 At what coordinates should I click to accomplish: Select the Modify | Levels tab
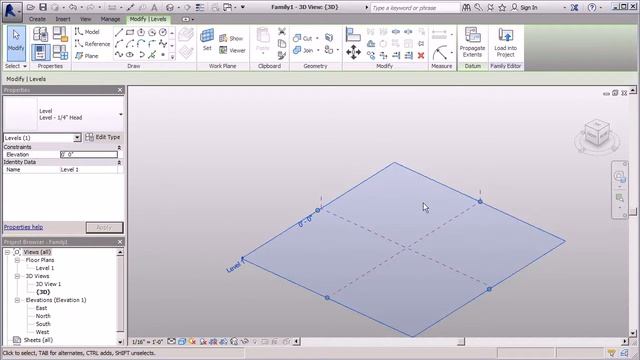(x=148, y=19)
